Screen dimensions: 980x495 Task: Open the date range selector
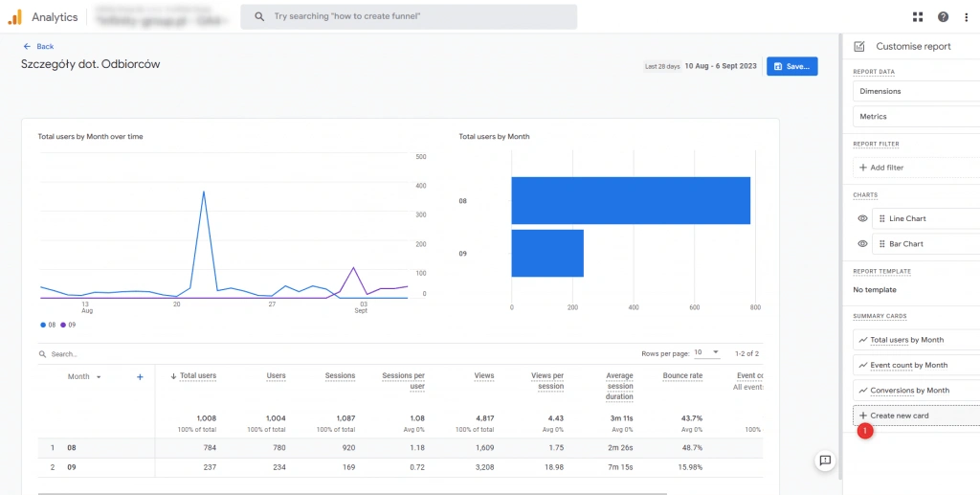point(720,66)
